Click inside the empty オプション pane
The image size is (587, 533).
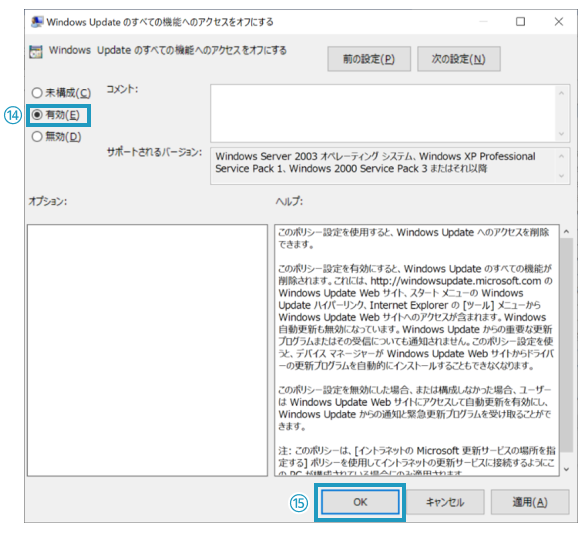click(147, 350)
